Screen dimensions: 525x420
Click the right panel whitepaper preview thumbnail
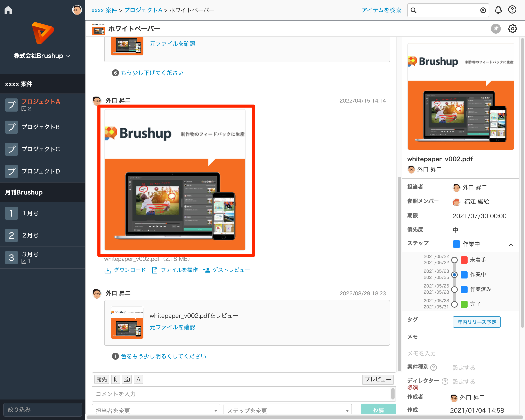(x=461, y=96)
